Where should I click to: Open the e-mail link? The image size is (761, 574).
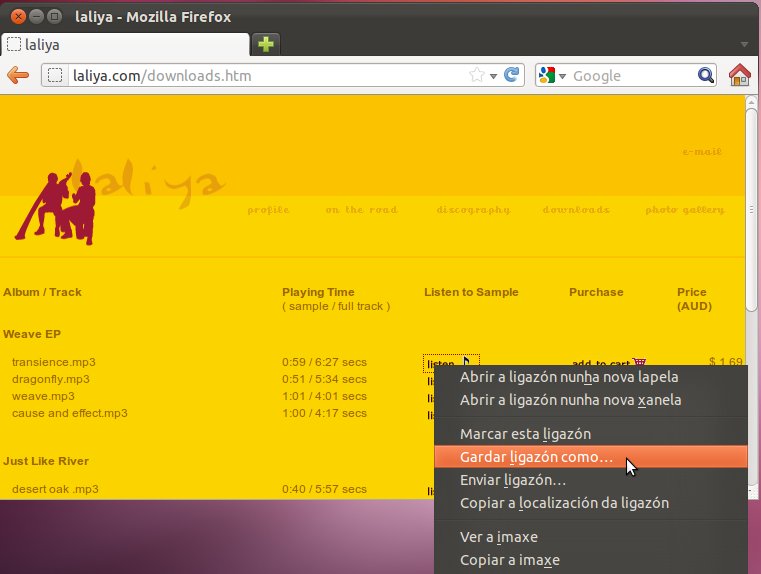coord(702,151)
